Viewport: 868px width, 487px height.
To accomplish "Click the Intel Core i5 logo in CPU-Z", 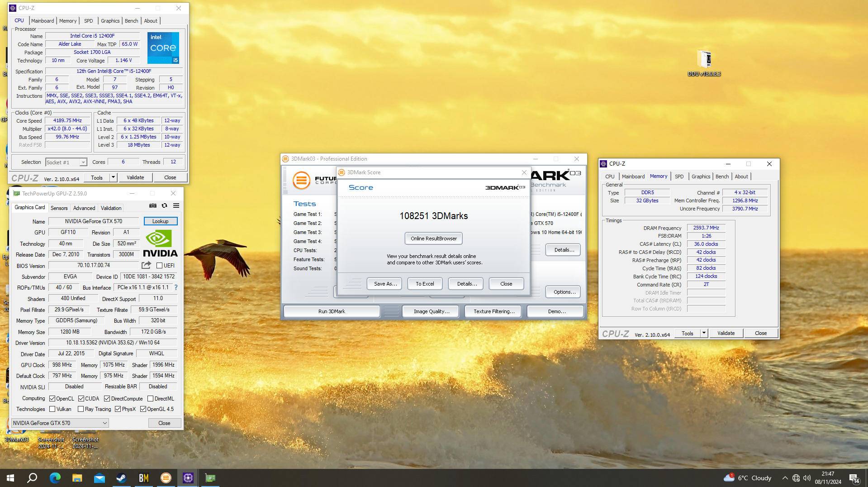I will point(163,48).
